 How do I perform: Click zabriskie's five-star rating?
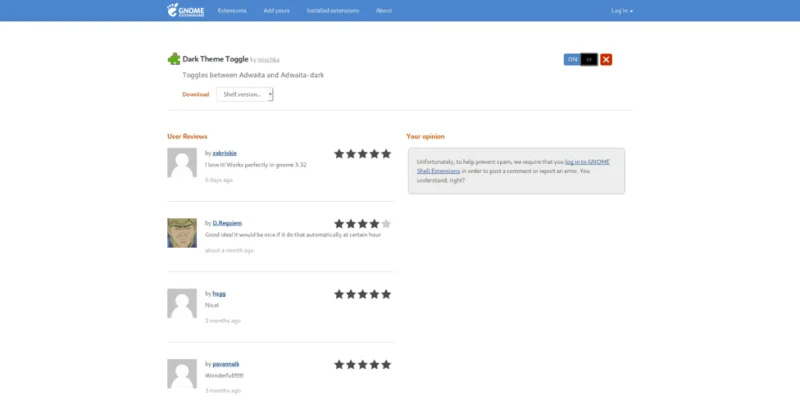tap(362, 154)
